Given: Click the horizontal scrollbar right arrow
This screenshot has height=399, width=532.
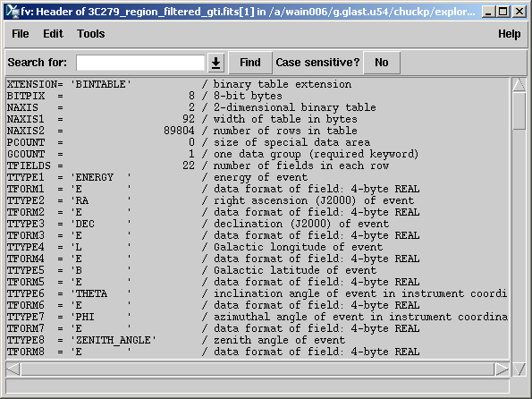Looking at the screenshot, I should coord(502,369).
